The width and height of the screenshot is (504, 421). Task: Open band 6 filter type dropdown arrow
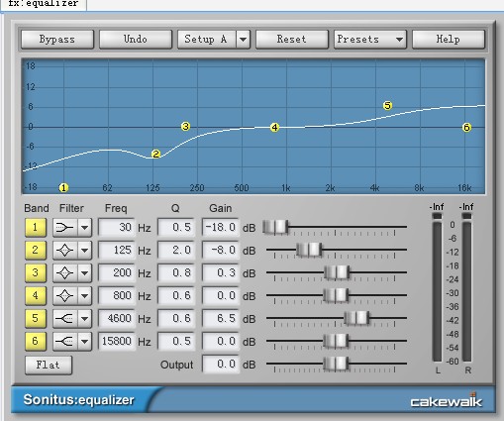84,341
